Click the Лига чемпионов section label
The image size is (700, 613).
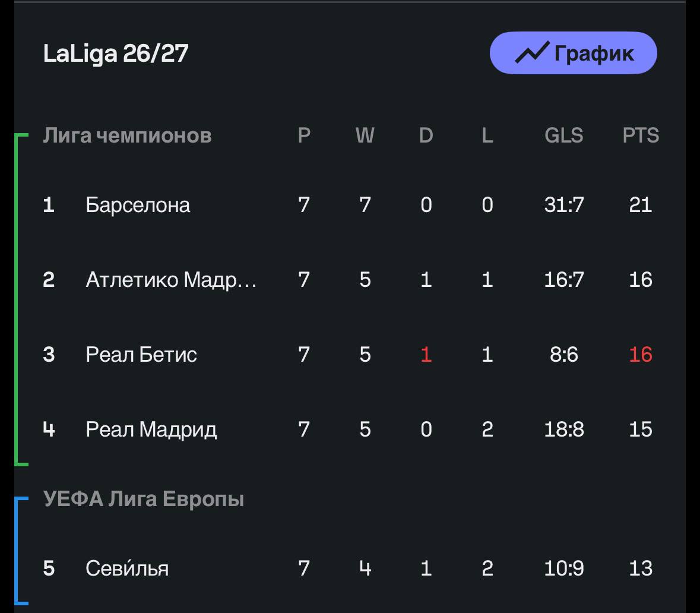pos(127,135)
